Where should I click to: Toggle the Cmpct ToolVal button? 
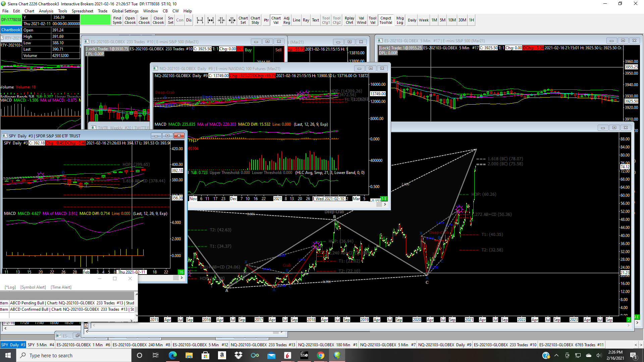(x=386, y=20)
